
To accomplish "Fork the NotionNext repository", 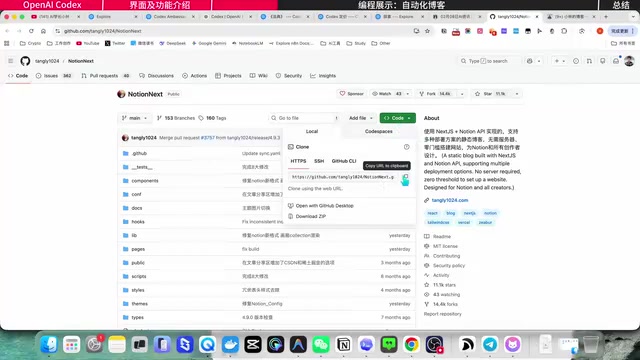I will click(436, 94).
